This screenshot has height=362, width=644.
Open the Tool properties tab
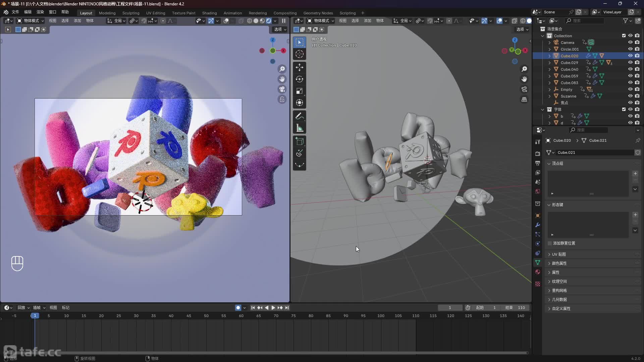point(538,142)
